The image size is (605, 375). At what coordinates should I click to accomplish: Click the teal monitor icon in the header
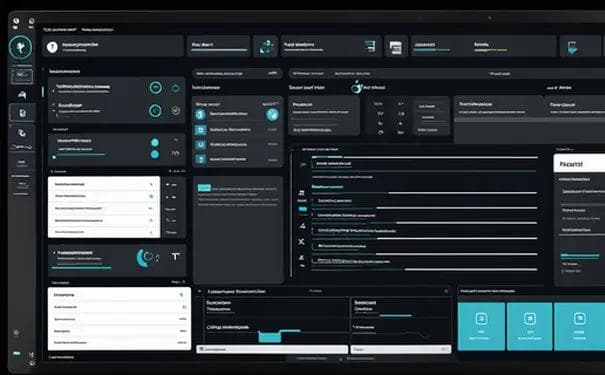572,48
